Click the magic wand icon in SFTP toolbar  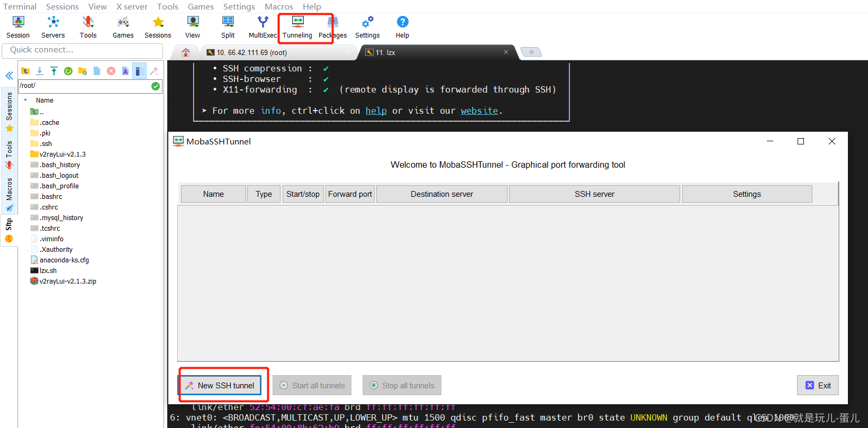tap(154, 71)
